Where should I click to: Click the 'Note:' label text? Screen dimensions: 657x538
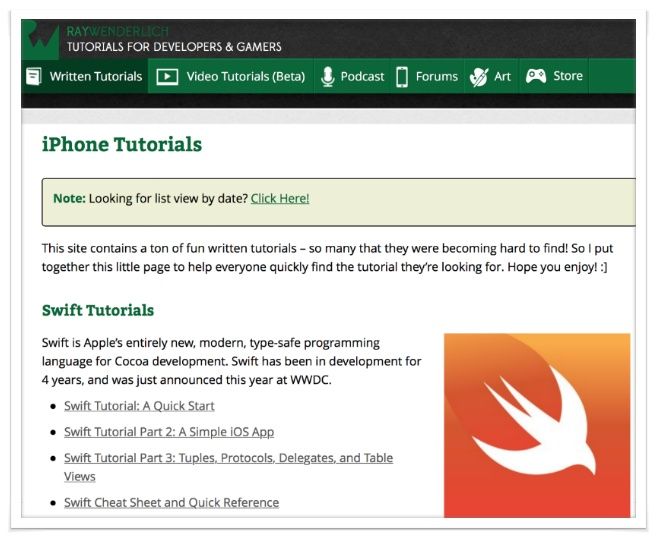coord(69,199)
